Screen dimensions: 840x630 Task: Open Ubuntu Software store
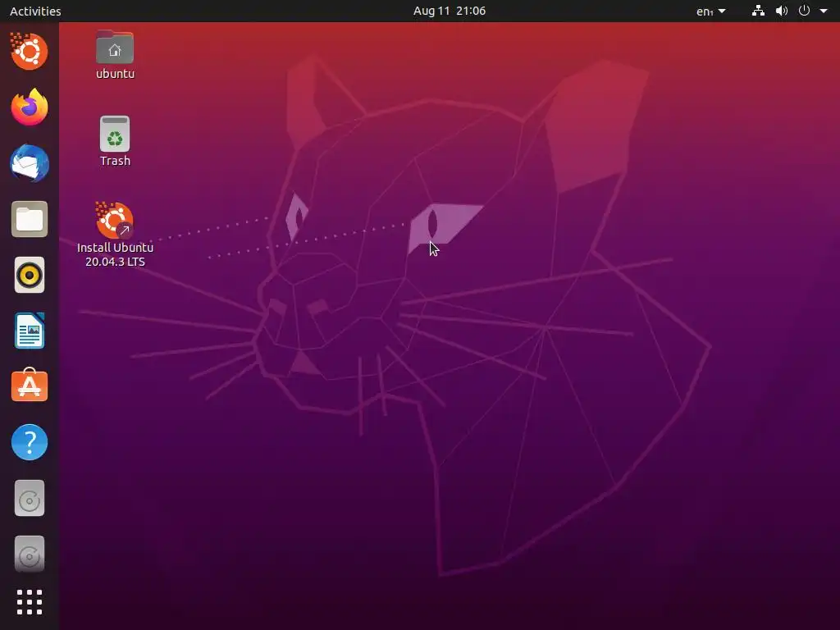point(30,386)
